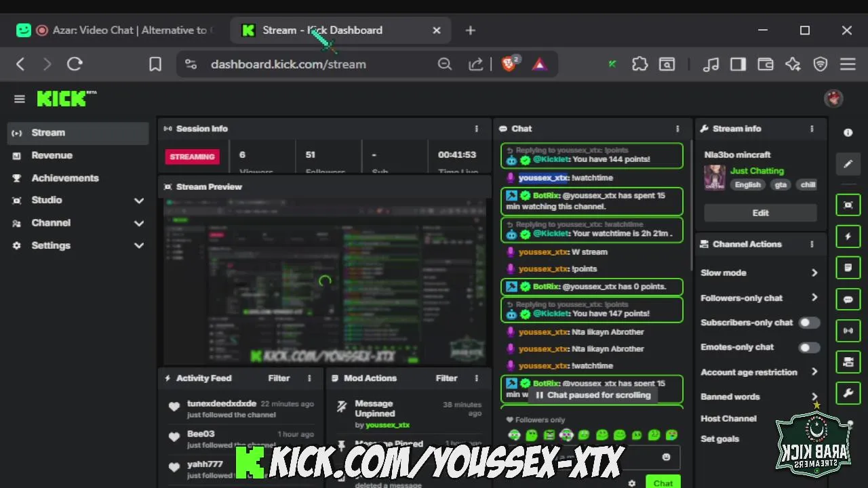Viewport: 868px width, 488px height.
Task: Toggle Emotes-only chat switch
Action: (808, 347)
